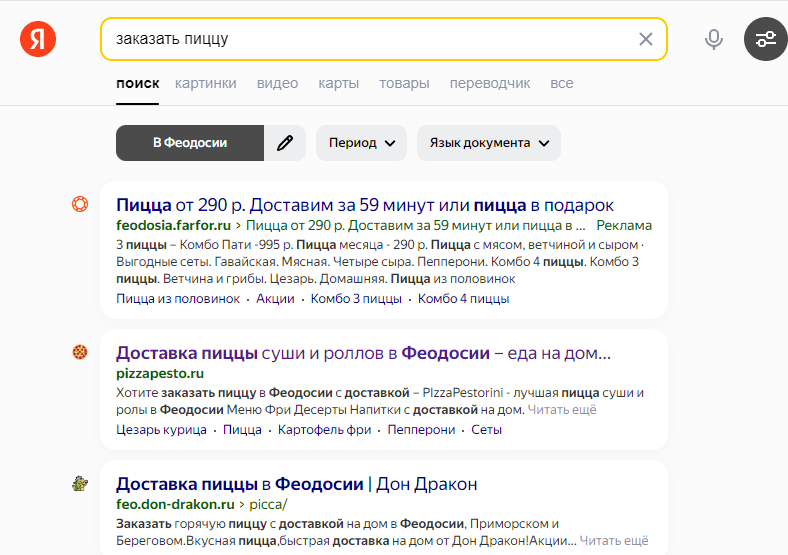
Task: Open the "Пицца от 290 р." ad title
Action: point(364,205)
